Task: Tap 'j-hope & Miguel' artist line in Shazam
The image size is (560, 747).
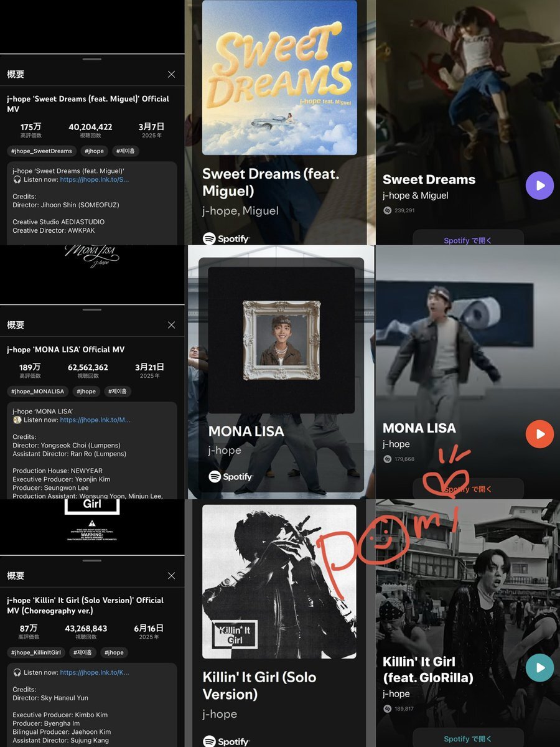Action: 416,195
